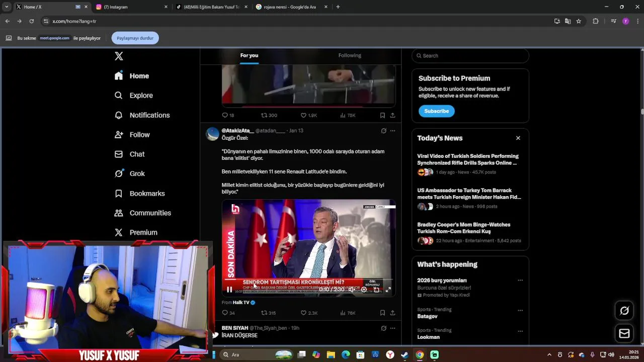Switch to the Following tab
644x362 pixels.
pyautogui.click(x=350, y=55)
